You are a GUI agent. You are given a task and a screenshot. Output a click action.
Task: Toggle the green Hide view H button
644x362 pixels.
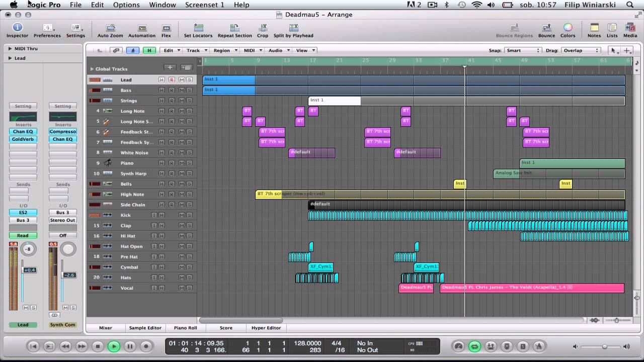point(149,50)
